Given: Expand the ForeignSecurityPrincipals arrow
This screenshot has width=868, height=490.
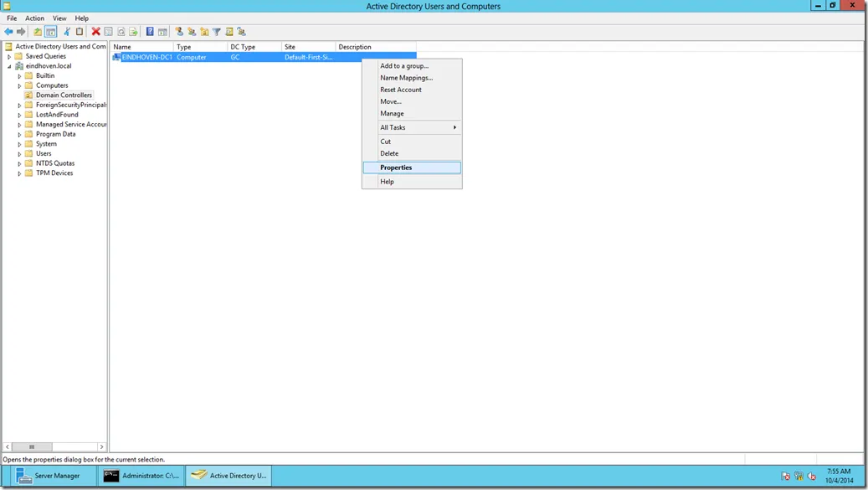Looking at the screenshot, I should coord(19,106).
